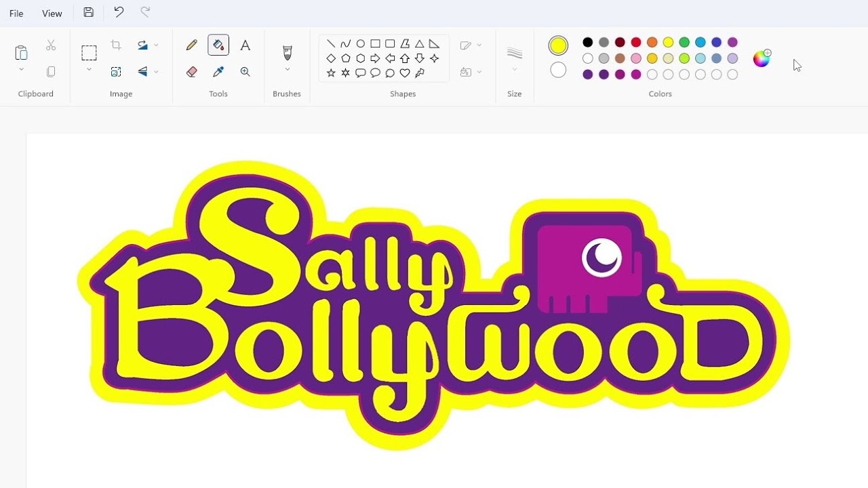Viewport: 868px width, 488px height.
Task: Choose the pink color swatch
Action: point(636,58)
